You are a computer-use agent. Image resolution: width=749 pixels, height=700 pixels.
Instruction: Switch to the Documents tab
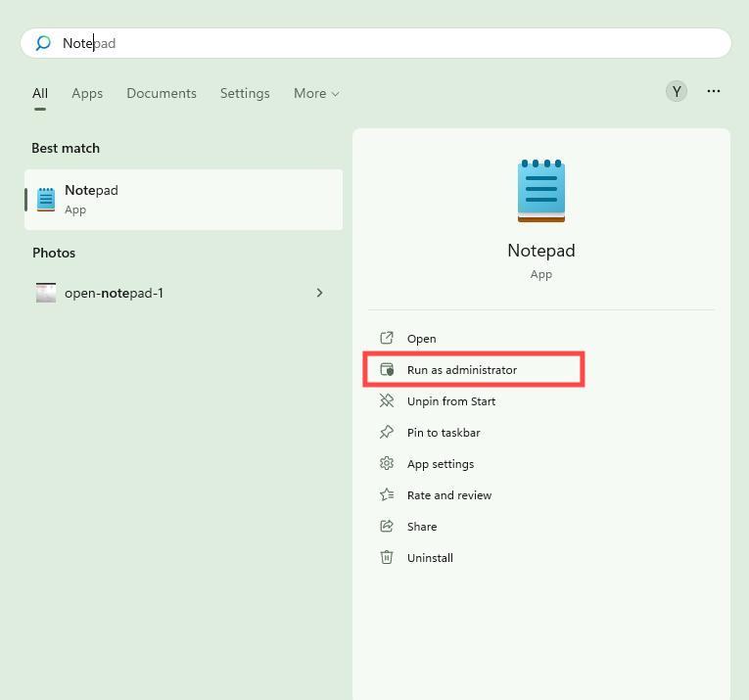162,93
